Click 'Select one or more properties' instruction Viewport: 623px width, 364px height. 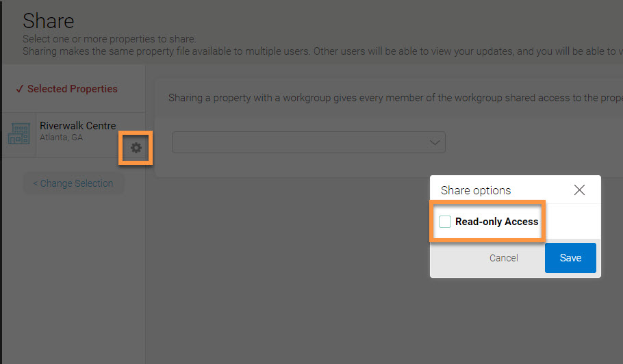pyautogui.click(x=109, y=39)
